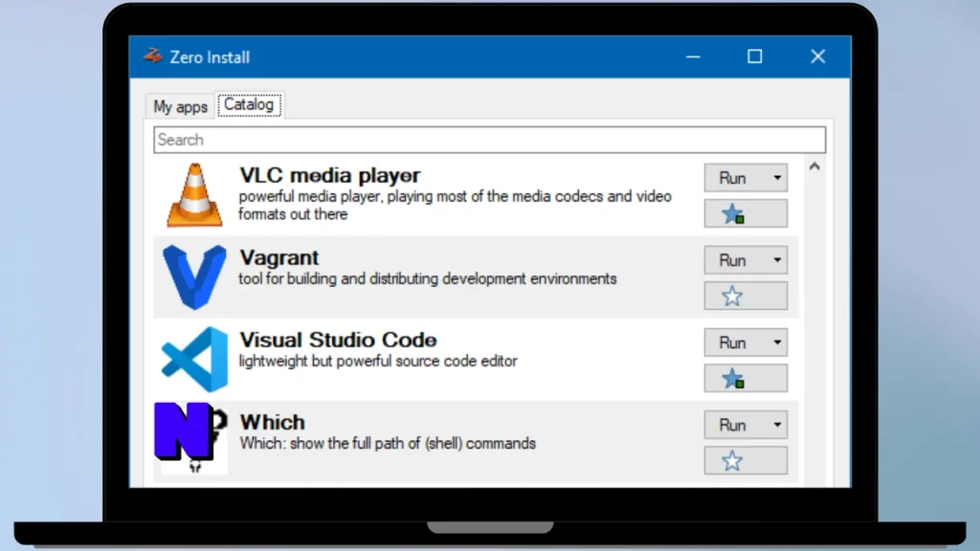Open the Run dropdown arrow for Which
This screenshot has width=980, height=551.
tap(777, 426)
